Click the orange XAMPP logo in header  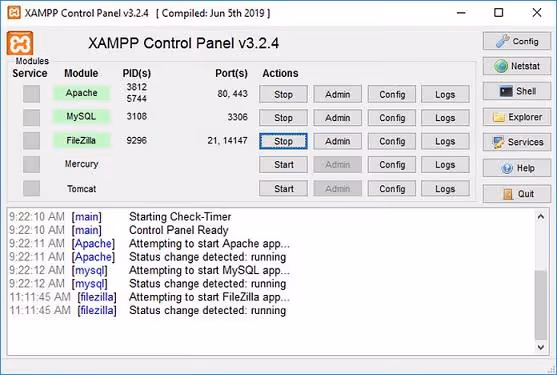coord(20,43)
